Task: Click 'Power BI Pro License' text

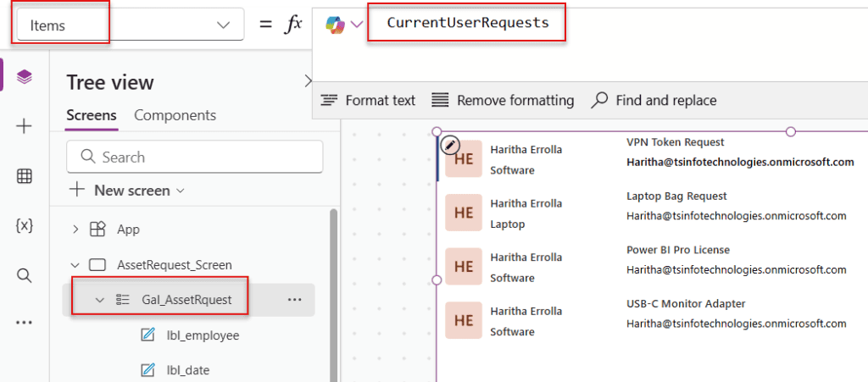Action: coord(678,250)
